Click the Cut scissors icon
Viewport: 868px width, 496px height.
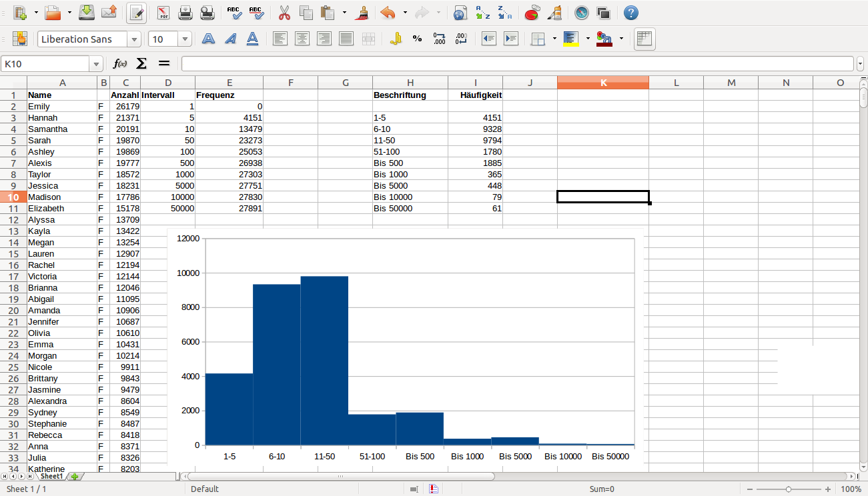(x=284, y=13)
